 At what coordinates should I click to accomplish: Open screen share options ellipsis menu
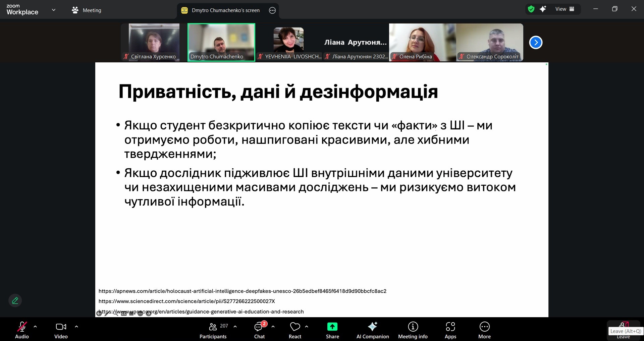(x=272, y=10)
